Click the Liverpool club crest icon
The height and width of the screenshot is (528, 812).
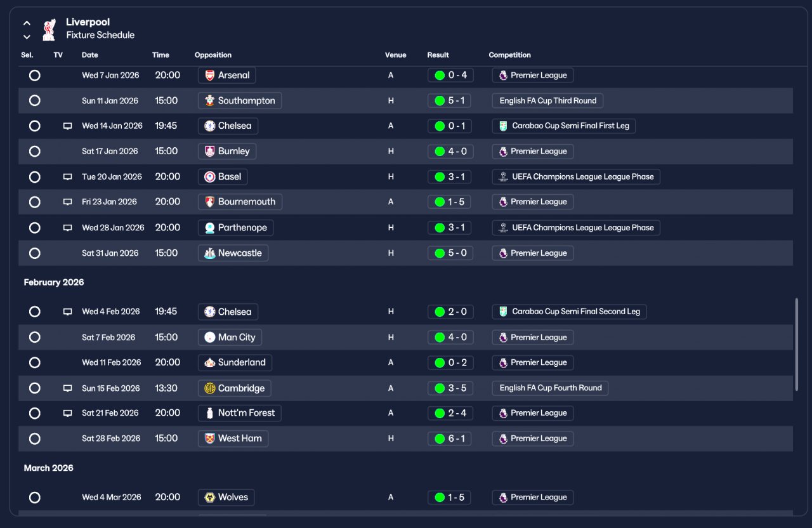[49, 29]
